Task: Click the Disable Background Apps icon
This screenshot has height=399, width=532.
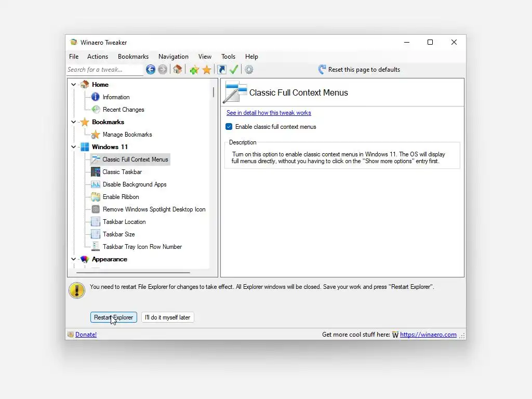Action: pyautogui.click(x=96, y=184)
